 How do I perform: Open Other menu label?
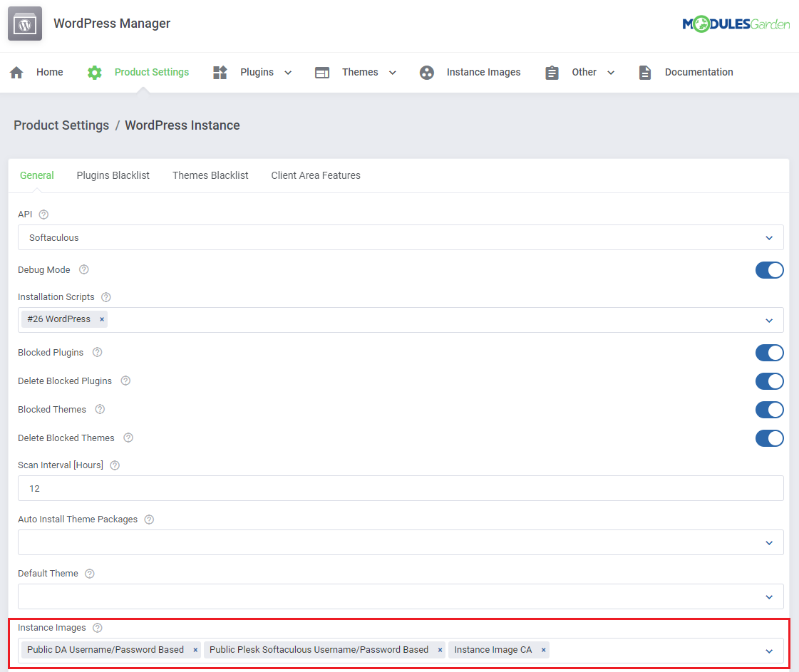click(x=584, y=73)
